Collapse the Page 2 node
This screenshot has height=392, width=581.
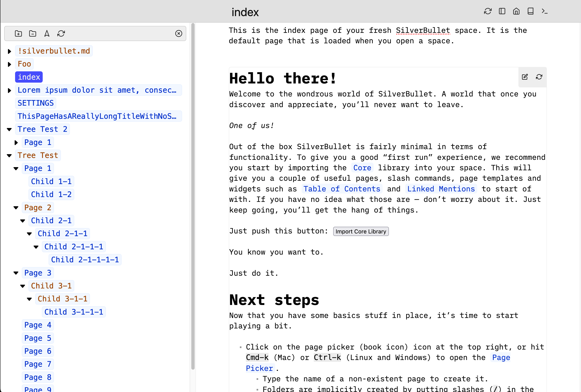16,208
